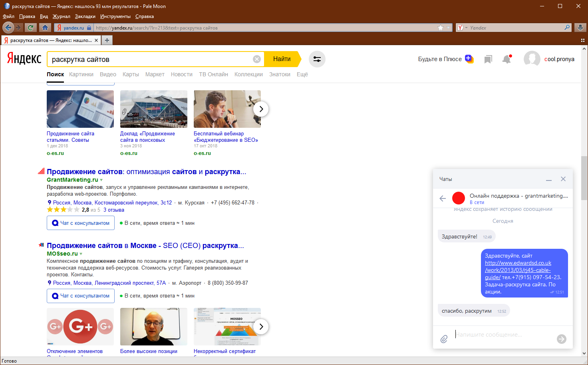This screenshot has height=365, width=588.
Task: Close the Чаты chat panel
Action: coord(563,179)
